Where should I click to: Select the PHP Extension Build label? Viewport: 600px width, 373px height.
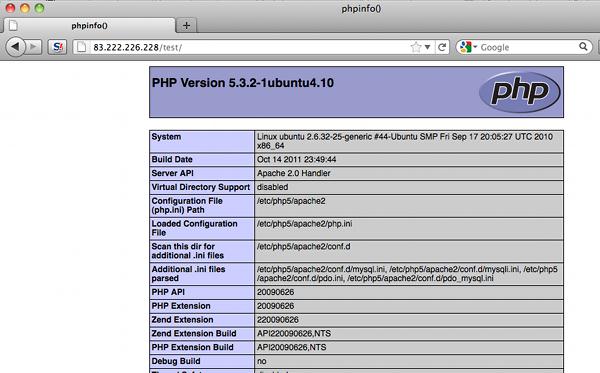coord(192,347)
